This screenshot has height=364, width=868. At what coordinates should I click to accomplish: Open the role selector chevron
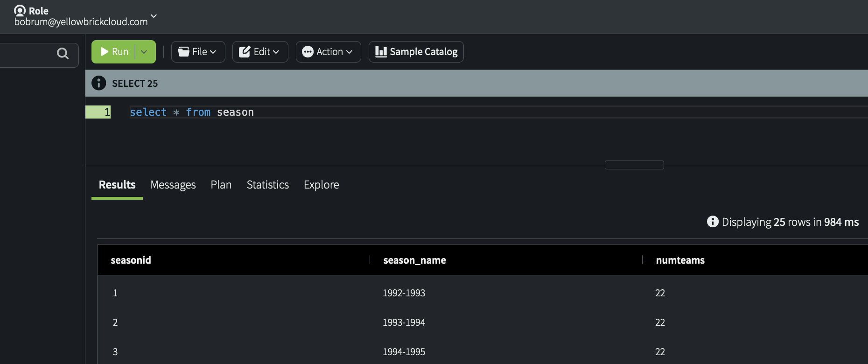[154, 16]
